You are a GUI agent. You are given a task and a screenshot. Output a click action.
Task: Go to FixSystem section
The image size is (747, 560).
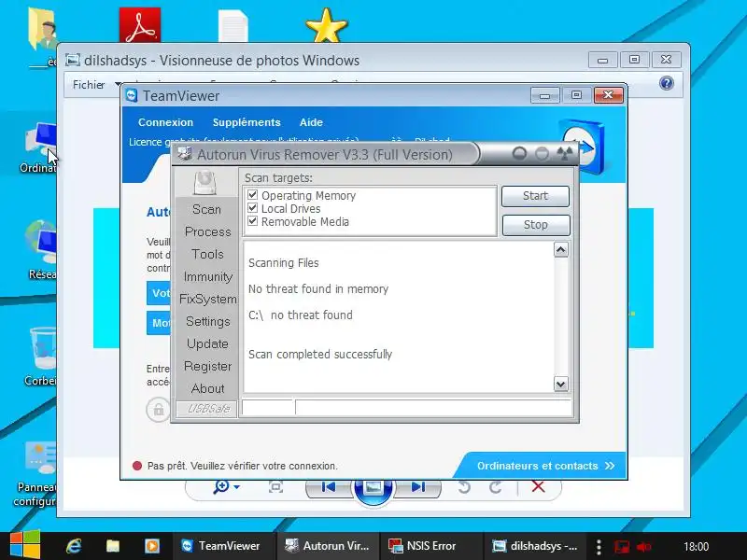207,299
